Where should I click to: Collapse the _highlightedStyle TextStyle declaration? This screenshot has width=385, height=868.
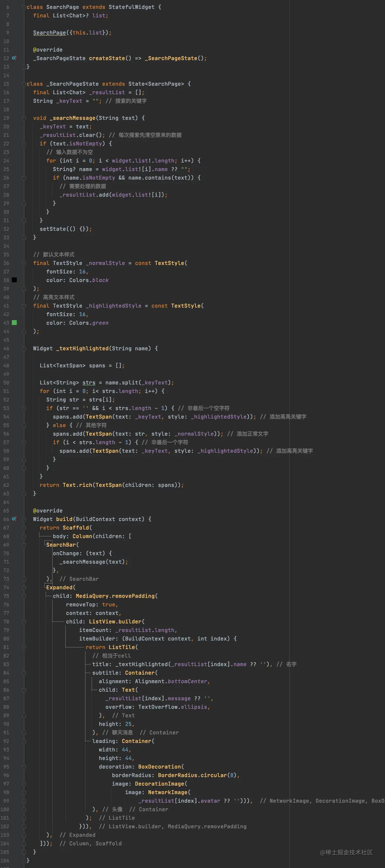(x=24, y=306)
